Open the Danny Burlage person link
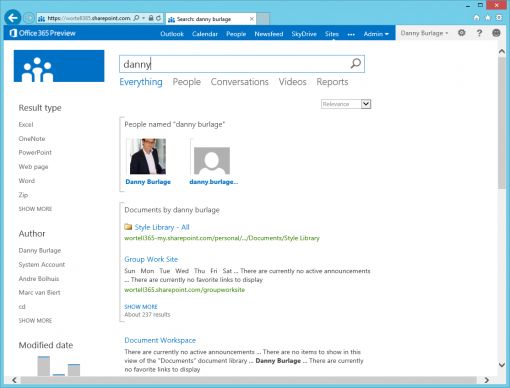 click(x=148, y=182)
